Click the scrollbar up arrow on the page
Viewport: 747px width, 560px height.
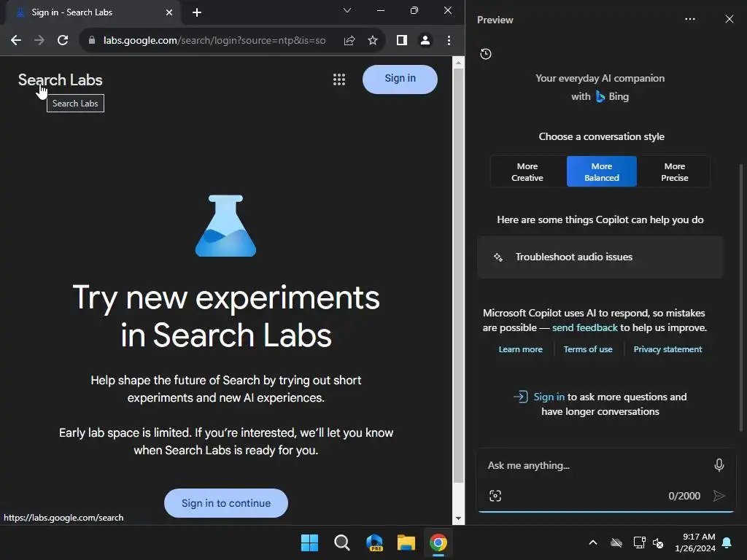coord(458,63)
